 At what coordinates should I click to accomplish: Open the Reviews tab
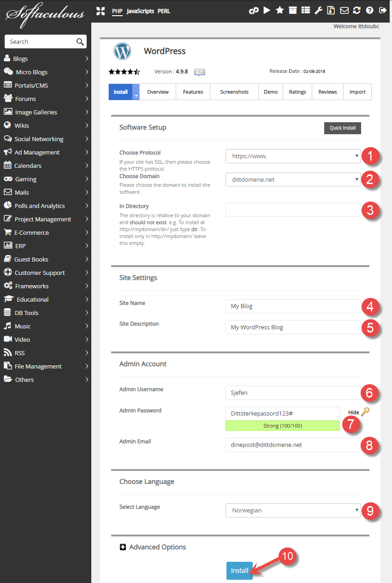coord(327,92)
